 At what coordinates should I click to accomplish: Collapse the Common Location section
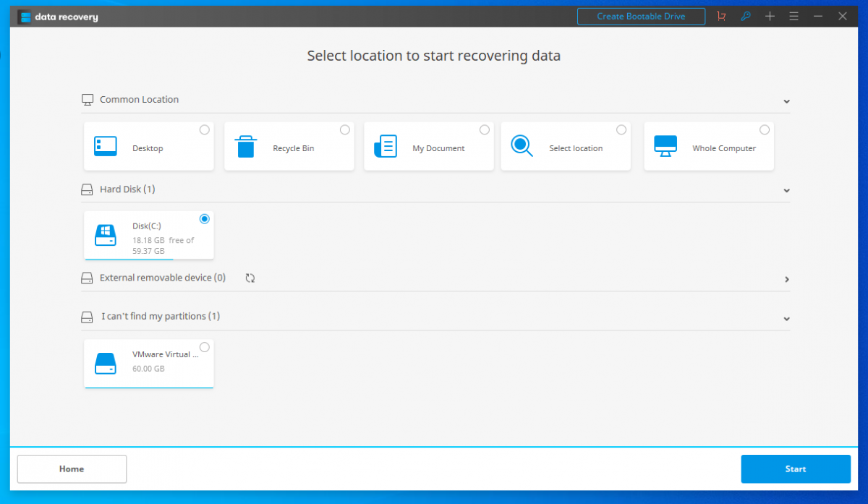click(786, 101)
